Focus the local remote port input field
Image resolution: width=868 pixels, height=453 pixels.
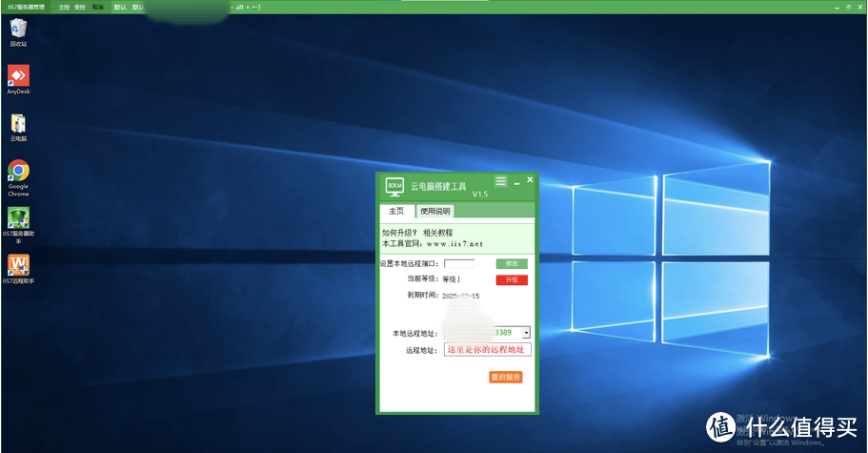click(459, 263)
